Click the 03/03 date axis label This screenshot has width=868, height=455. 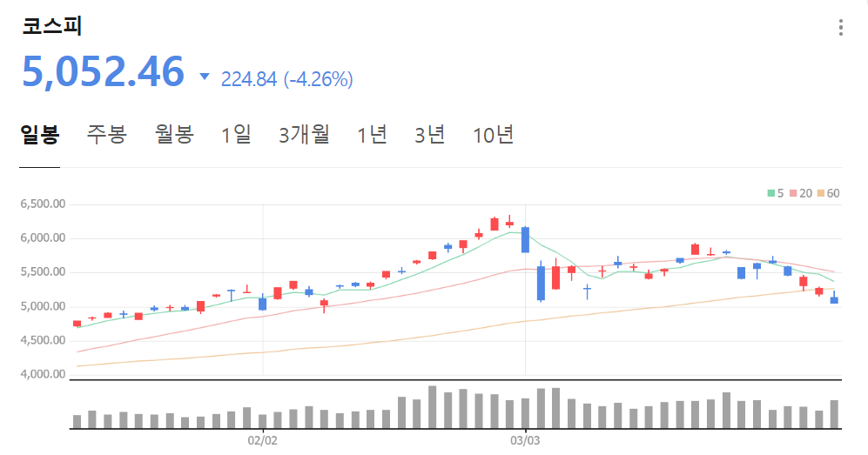(x=525, y=440)
